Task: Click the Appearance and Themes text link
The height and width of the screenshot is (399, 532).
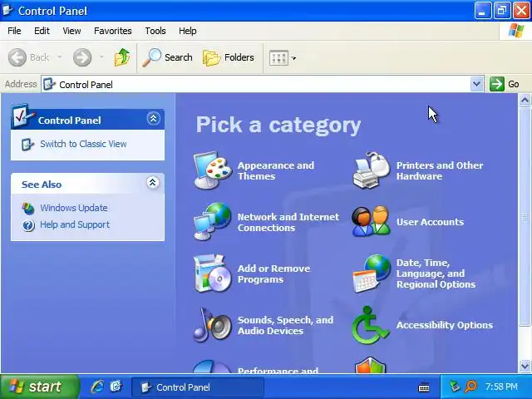Action: 276,170
